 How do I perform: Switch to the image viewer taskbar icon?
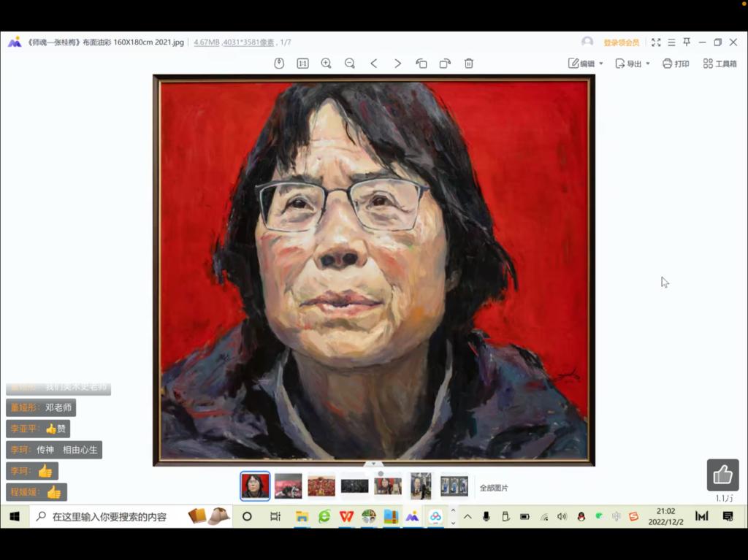[x=413, y=516]
